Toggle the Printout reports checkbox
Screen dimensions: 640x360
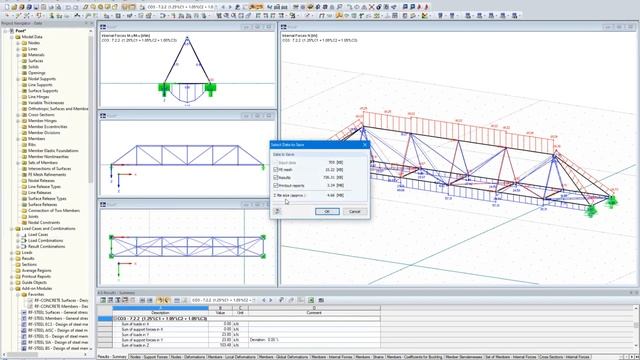coord(276,185)
